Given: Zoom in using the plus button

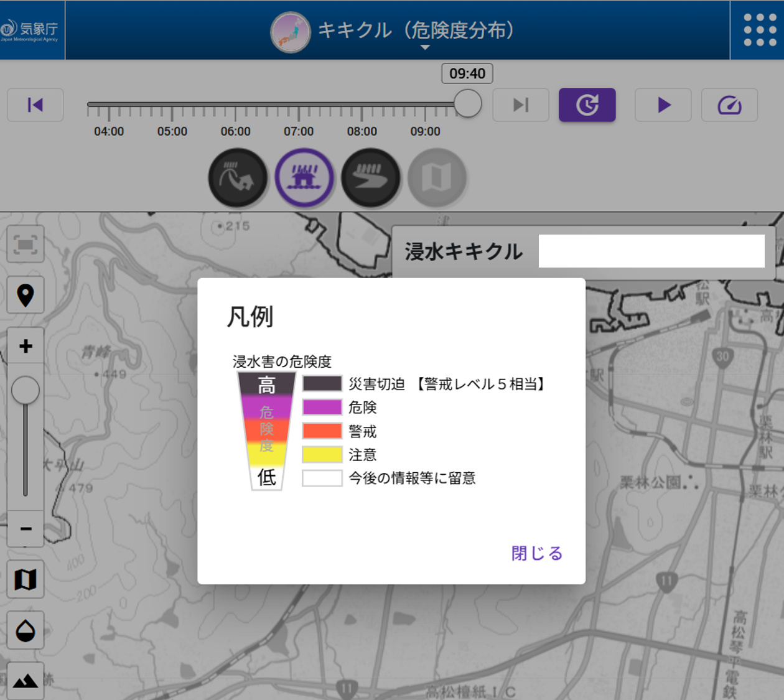Looking at the screenshot, I should pyautogui.click(x=26, y=345).
